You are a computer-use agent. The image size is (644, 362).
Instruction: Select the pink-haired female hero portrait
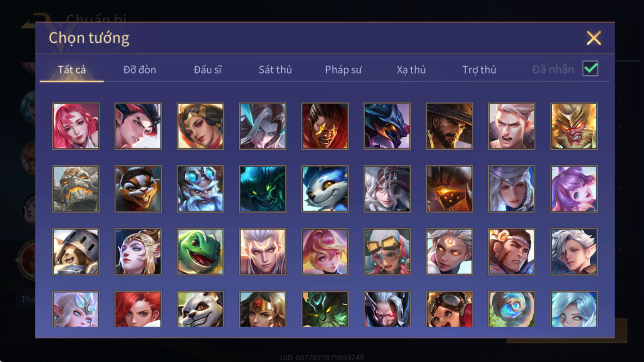(x=76, y=126)
